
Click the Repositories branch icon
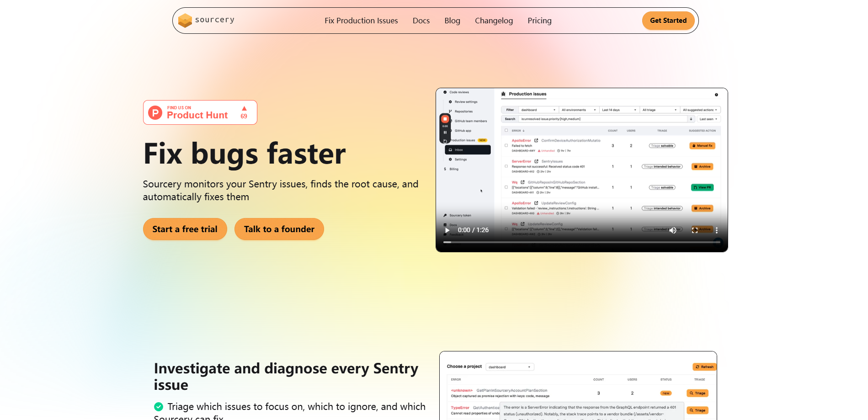click(x=450, y=112)
